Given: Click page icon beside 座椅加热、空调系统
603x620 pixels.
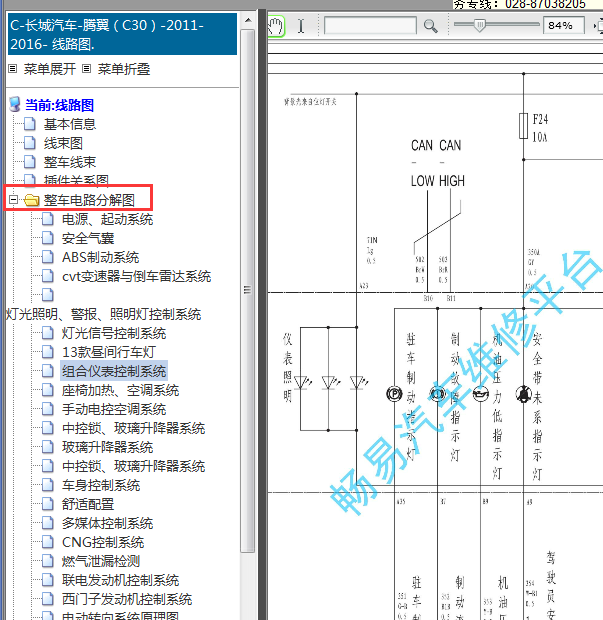Looking at the screenshot, I should pos(48,390).
